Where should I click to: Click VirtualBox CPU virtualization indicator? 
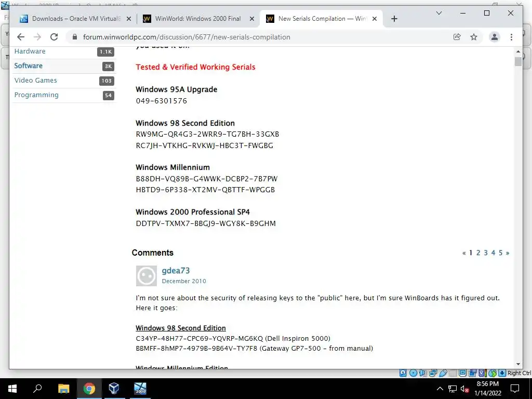pyautogui.click(x=482, y=373)
